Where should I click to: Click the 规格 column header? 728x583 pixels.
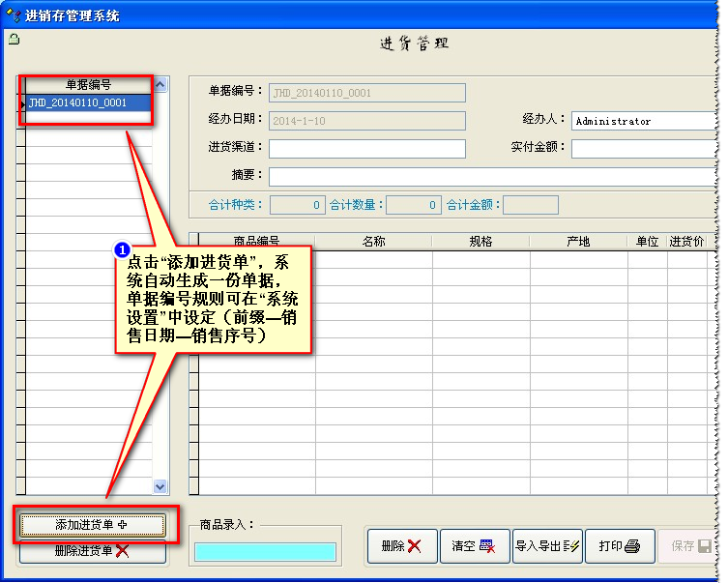(481, 242)
